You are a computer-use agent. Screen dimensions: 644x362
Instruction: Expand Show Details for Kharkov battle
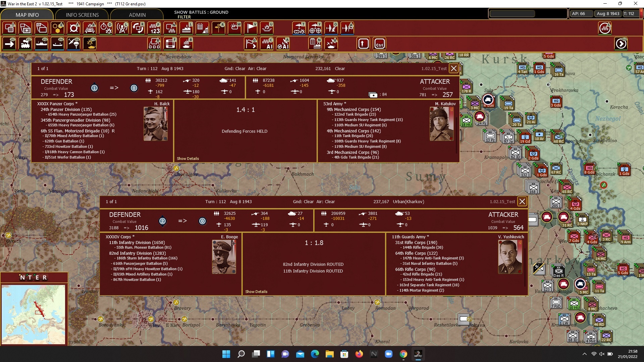tap(256, 292)
